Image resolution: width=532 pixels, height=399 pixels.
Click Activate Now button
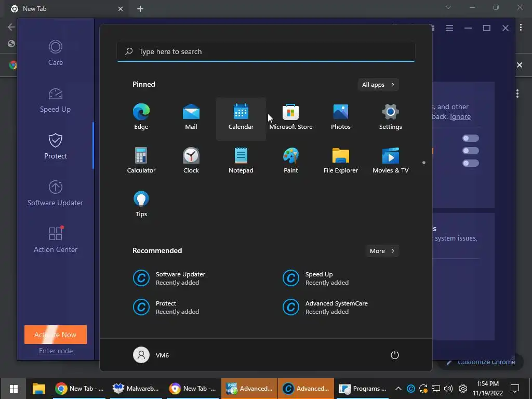[56, 335]
